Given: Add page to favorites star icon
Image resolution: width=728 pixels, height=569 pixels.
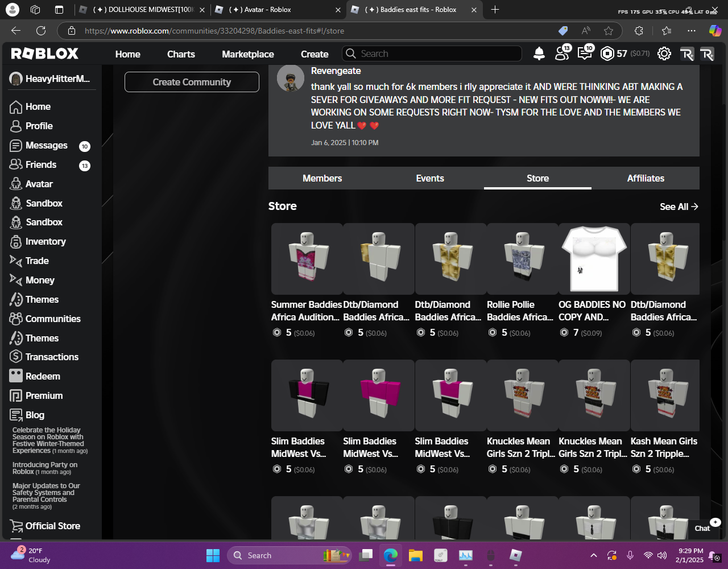Looking at the screenshot, I should click(609, 31).
